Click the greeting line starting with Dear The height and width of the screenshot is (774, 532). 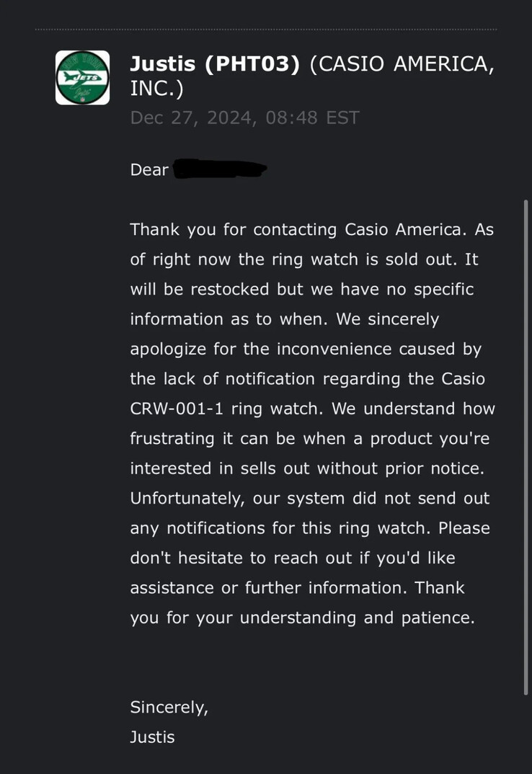(147, 169)
